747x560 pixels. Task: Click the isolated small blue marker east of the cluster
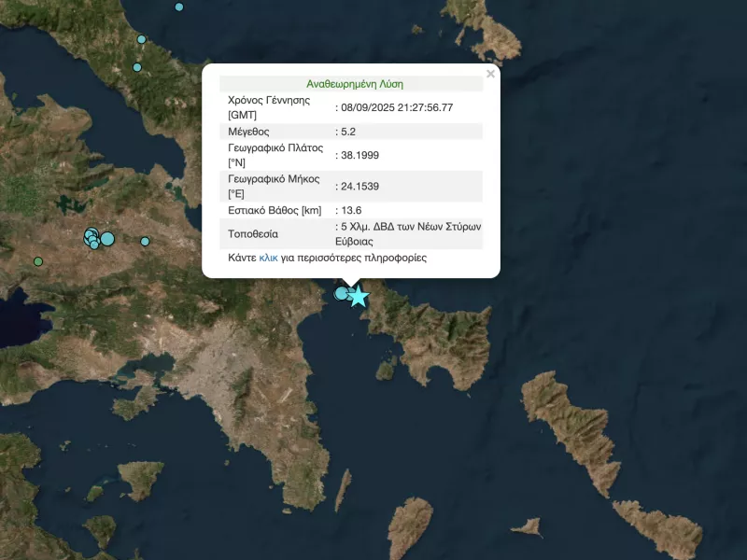tap(146, 242)
